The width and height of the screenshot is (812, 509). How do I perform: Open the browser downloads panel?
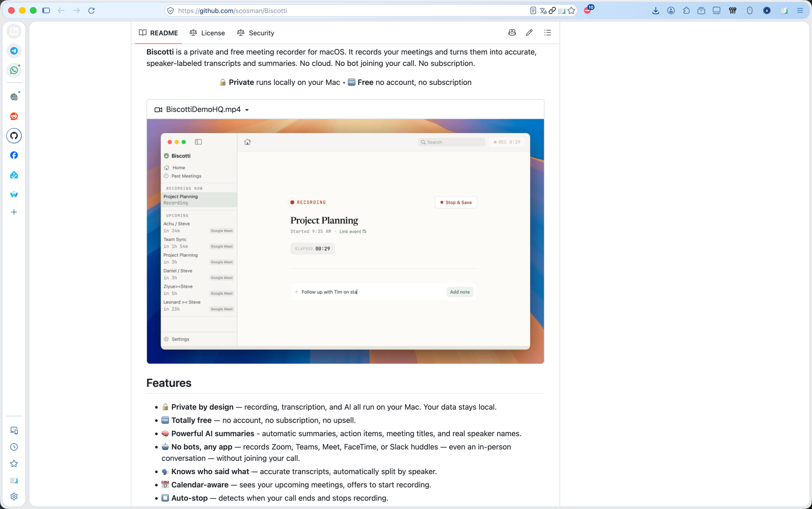[x=656, y=10]
